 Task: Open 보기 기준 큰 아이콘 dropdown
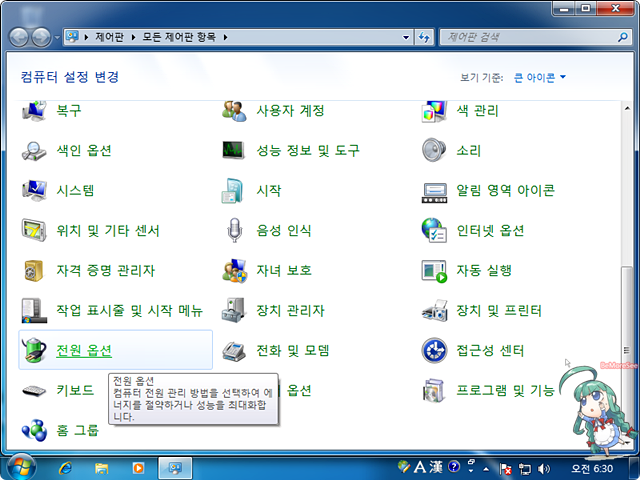[540, 77]
